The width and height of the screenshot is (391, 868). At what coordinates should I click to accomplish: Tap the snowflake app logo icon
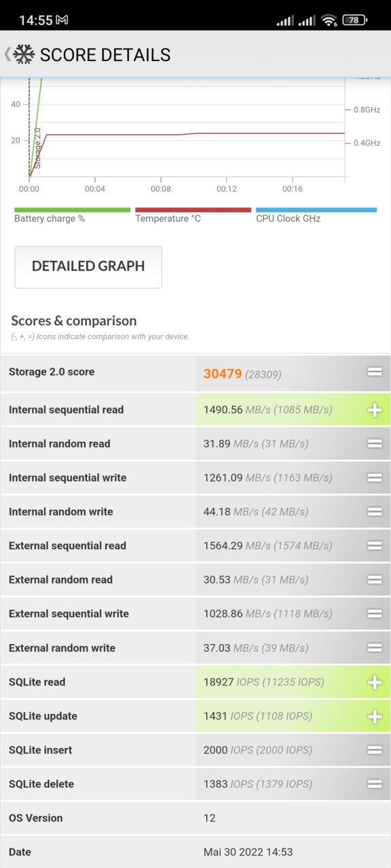(x=24, y=54)
